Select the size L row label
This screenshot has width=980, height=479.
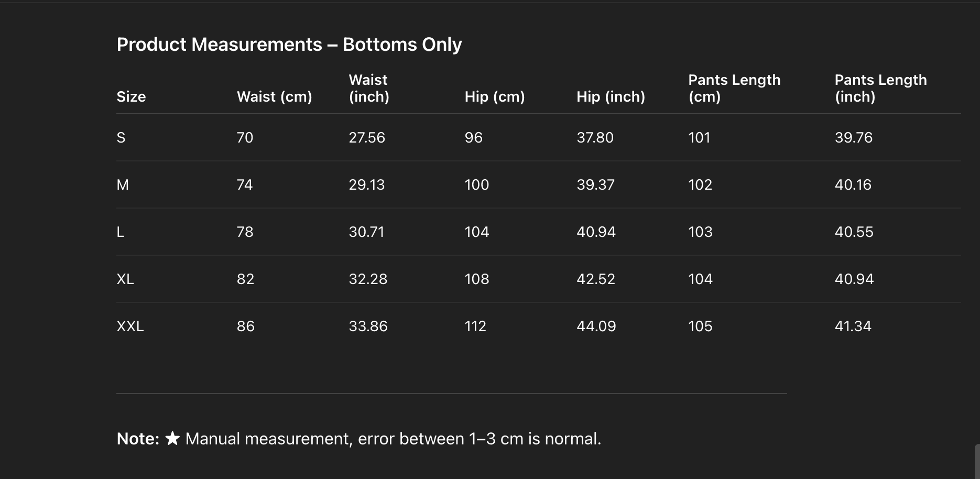pos(121,232)
